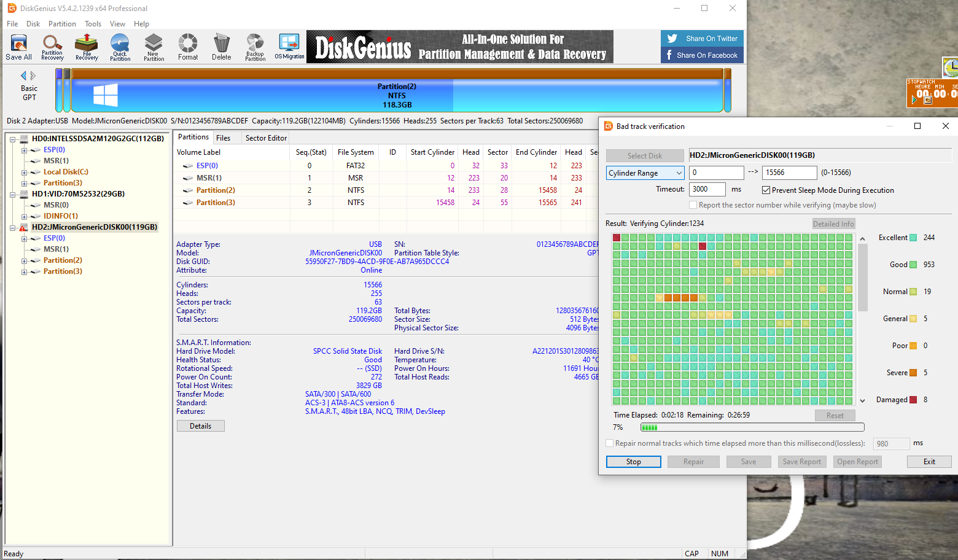Open the Backup Partition tool
958x560 pixels.
coord(255,47)
